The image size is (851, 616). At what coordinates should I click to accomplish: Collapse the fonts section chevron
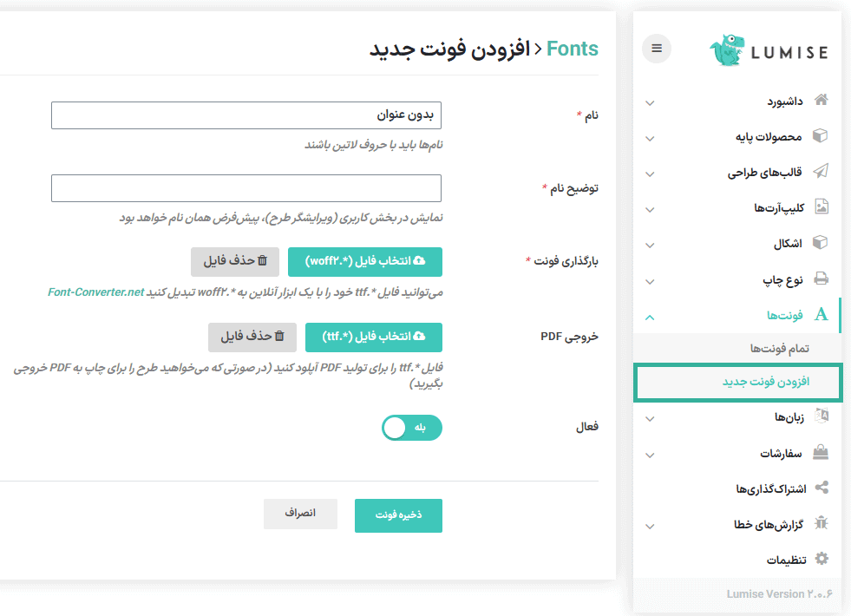pos(650,317)
